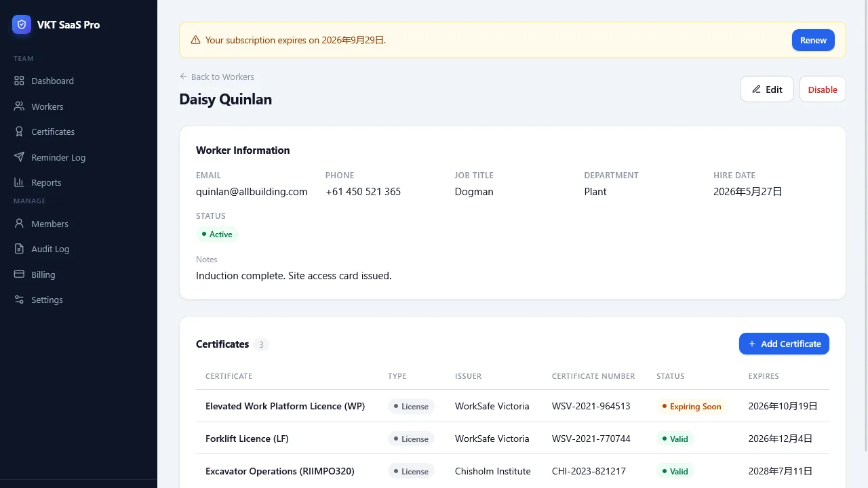Click phone number +61 450 521 365
Viewport: 868px width, 488px height.
[x=363, y=192]
